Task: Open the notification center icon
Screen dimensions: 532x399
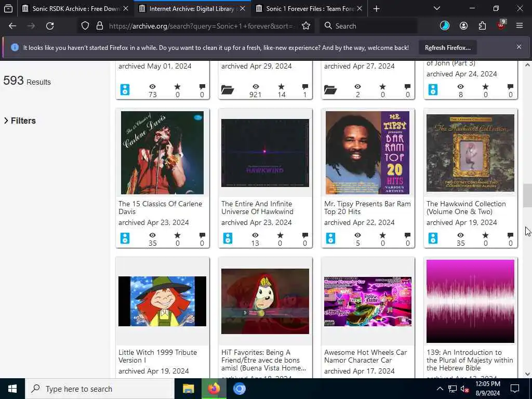Action: click(515, 389)
